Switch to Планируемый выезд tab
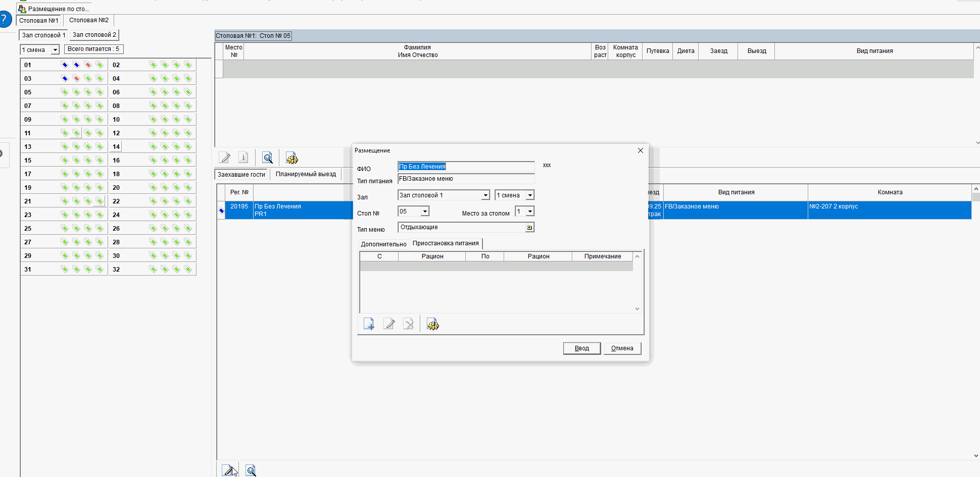This screenshot has height=477, width=980. 306,174
